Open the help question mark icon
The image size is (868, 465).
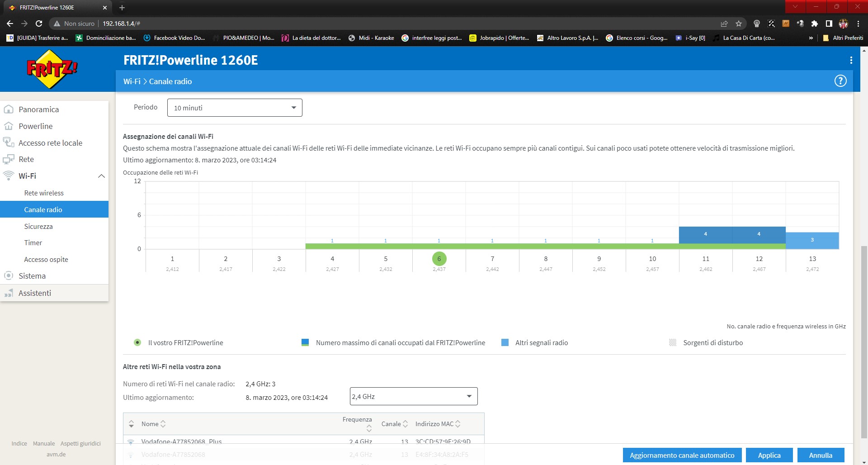pyautogui.click(x=840, y=81)
